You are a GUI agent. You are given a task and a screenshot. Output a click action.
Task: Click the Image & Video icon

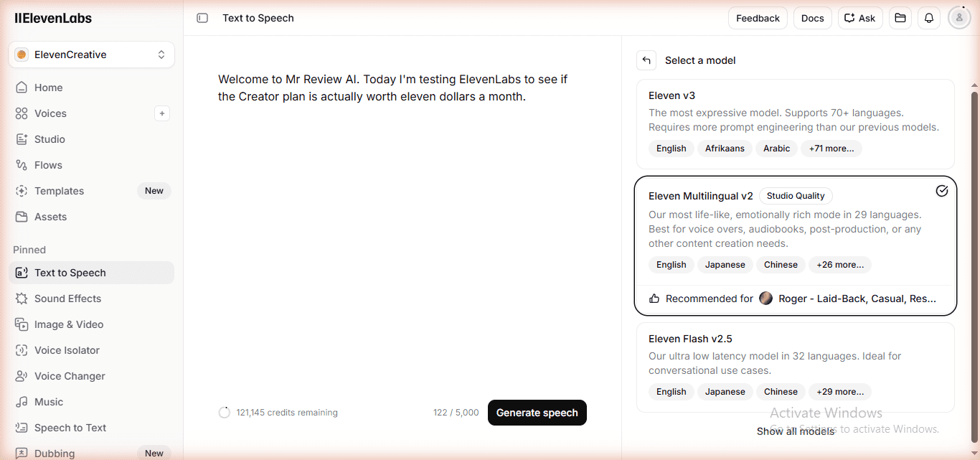click(22, 324)
